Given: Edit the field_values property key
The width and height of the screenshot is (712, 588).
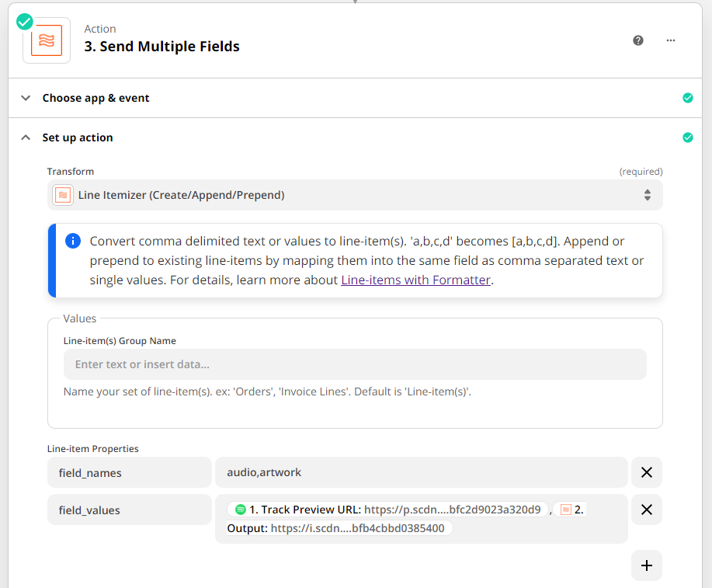Looking at the screenshot, I should coord(130,510).
